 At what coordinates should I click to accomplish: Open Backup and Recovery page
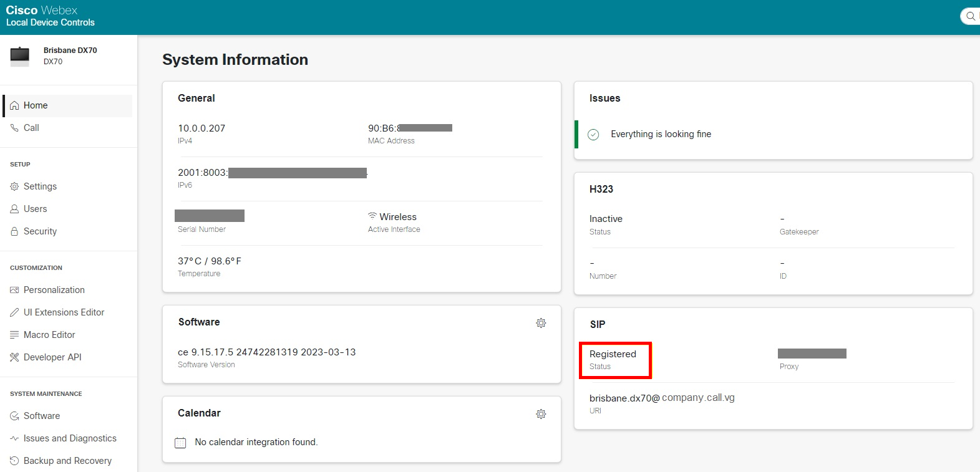(67, 461)
